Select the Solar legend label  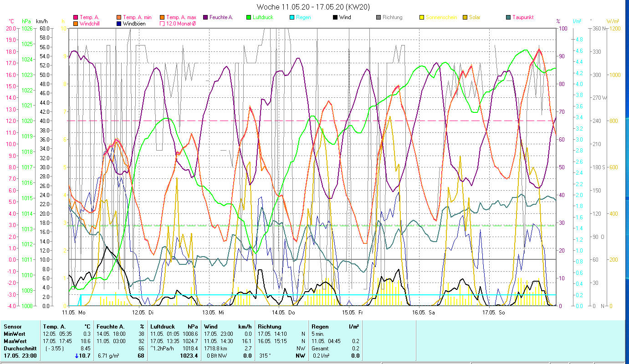coord(474,17)
